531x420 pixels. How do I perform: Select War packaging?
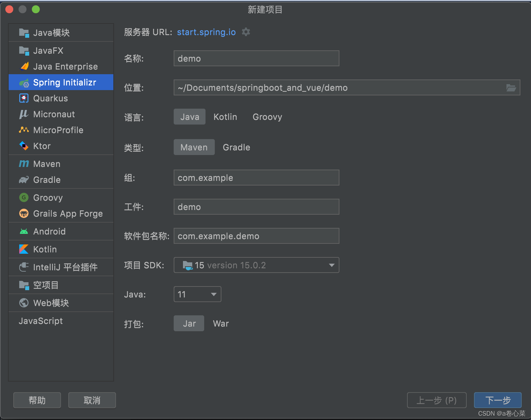[221, 323]
